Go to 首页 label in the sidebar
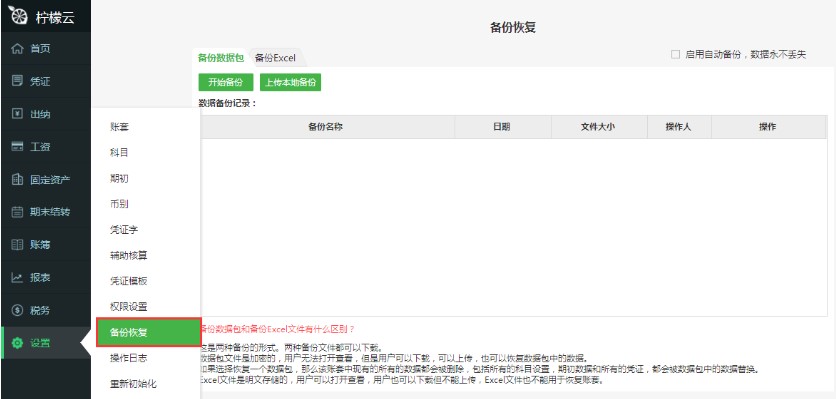Screen dimensions: 836x399 [x=40, y=49]
